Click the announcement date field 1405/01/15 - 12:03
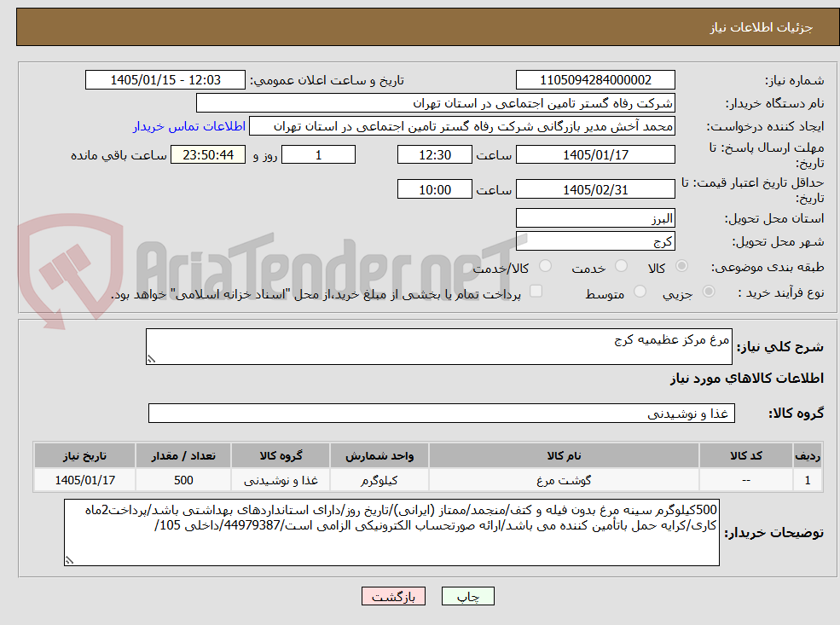840x625 pixels. coord(165,80)
